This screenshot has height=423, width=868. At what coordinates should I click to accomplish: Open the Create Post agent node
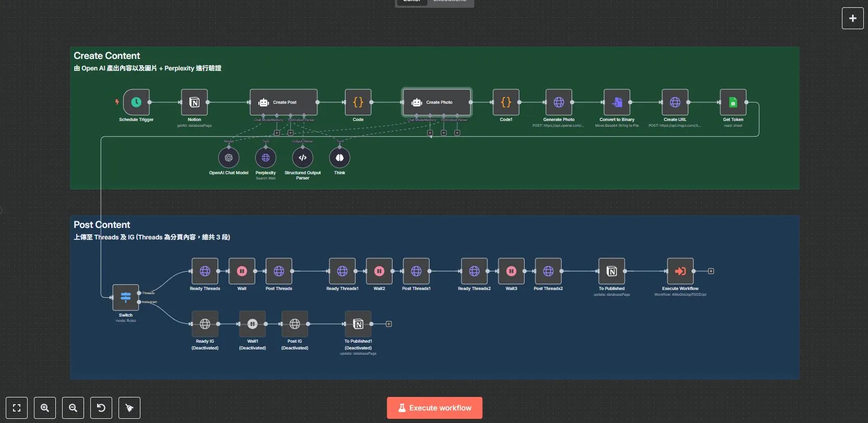(283, 102)
